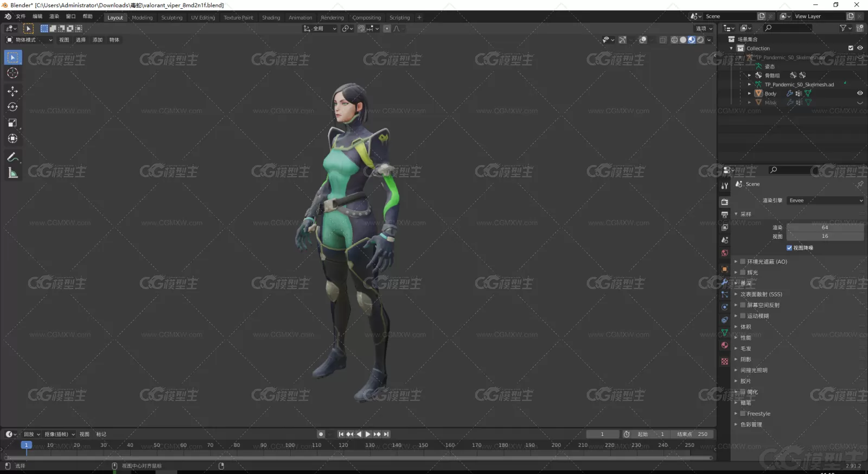Switch to the Shading workspace tab
This screenshot has width=868, height=474.
[x=271, y=18]
